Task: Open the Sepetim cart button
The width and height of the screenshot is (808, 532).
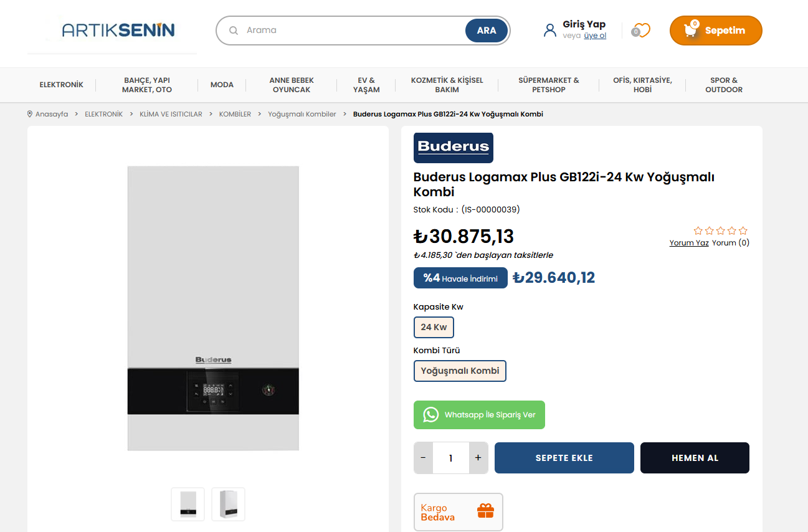Action: pos(716,31)
